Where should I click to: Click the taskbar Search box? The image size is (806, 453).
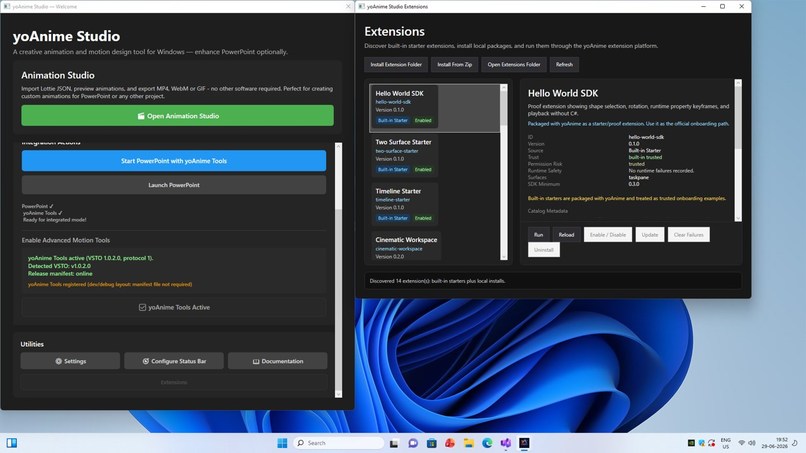coord(338,443)
